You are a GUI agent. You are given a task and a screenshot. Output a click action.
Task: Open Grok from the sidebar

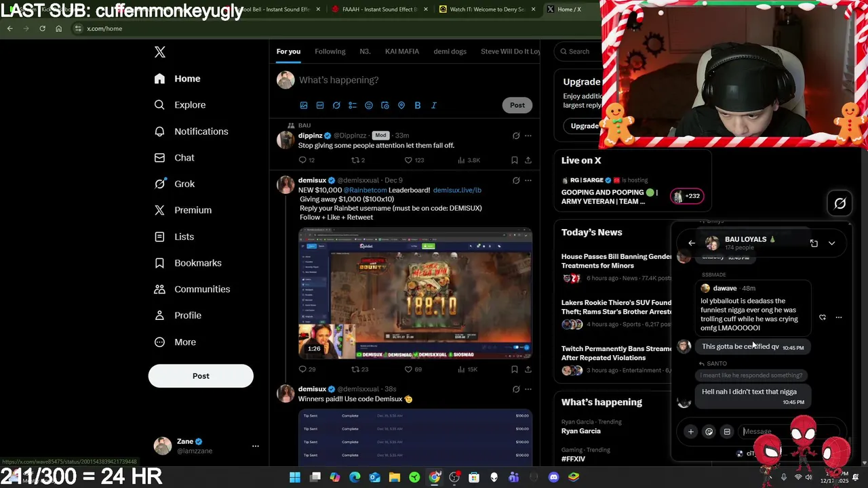pyautogui.click(x=174, y=184)
